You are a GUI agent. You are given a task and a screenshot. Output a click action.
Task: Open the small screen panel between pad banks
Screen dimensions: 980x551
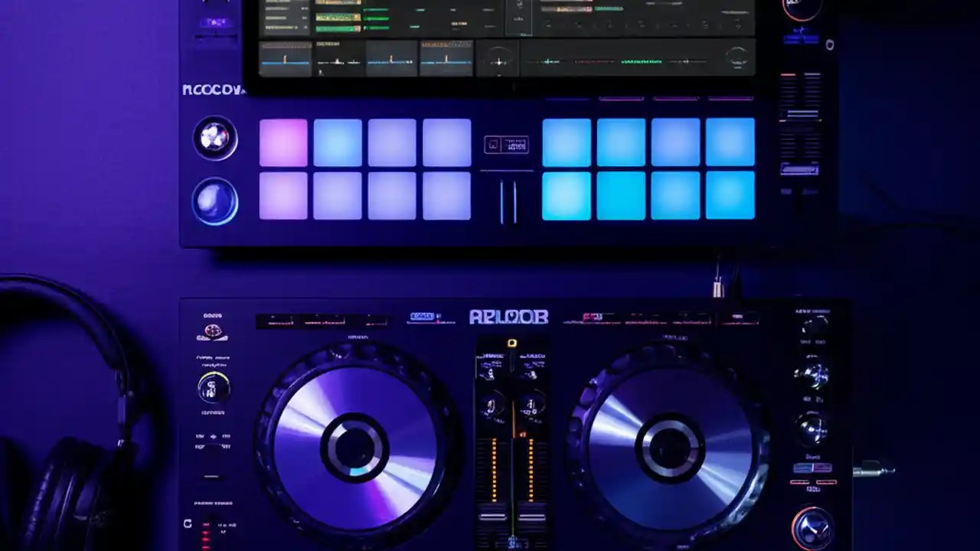[x=508, y=144]
